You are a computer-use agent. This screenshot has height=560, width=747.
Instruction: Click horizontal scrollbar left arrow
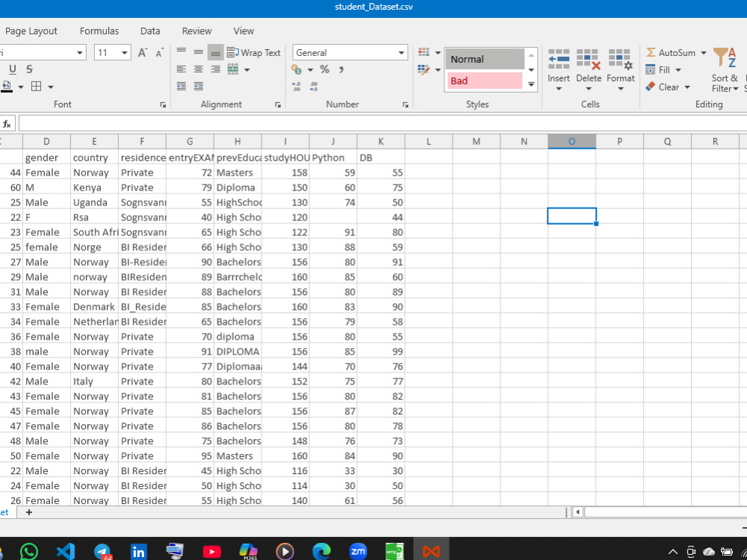click(x=578, y=512)
